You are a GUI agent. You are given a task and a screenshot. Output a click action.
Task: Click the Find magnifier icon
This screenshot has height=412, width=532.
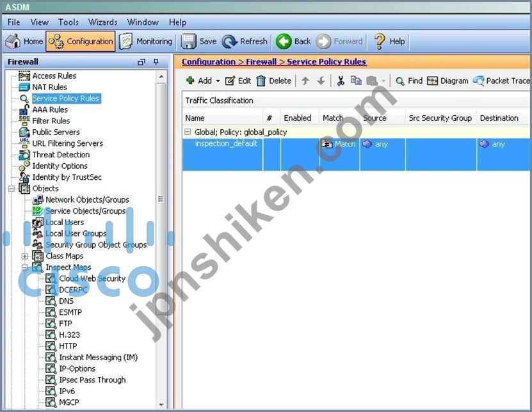tap(400, 81)
